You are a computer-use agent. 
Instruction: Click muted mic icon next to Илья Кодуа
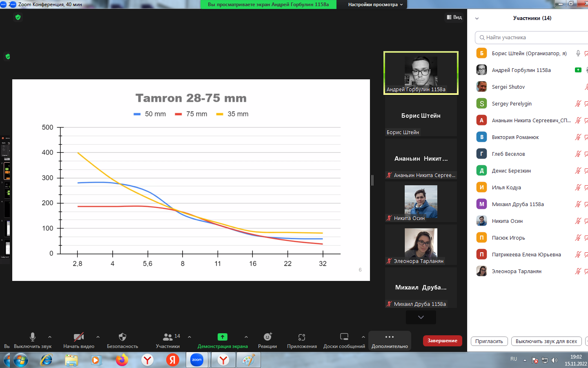coord(578,187)
